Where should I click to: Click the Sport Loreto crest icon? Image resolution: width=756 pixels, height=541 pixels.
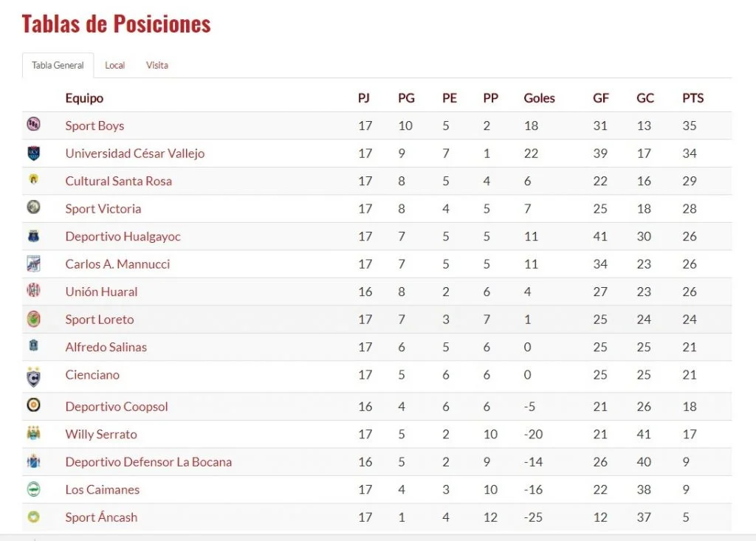click(x=33, y=319)
